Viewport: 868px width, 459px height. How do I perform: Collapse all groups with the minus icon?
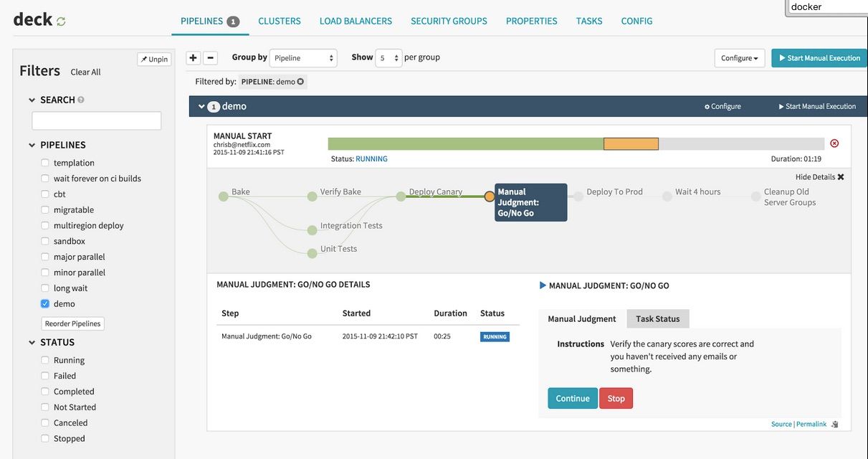(x=210, y=58)
